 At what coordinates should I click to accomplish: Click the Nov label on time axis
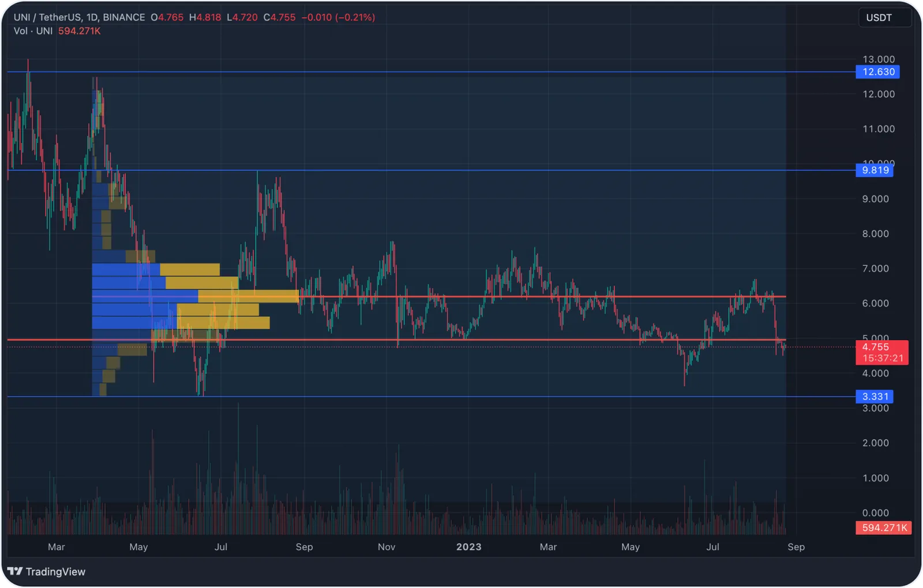click(387, 547)
